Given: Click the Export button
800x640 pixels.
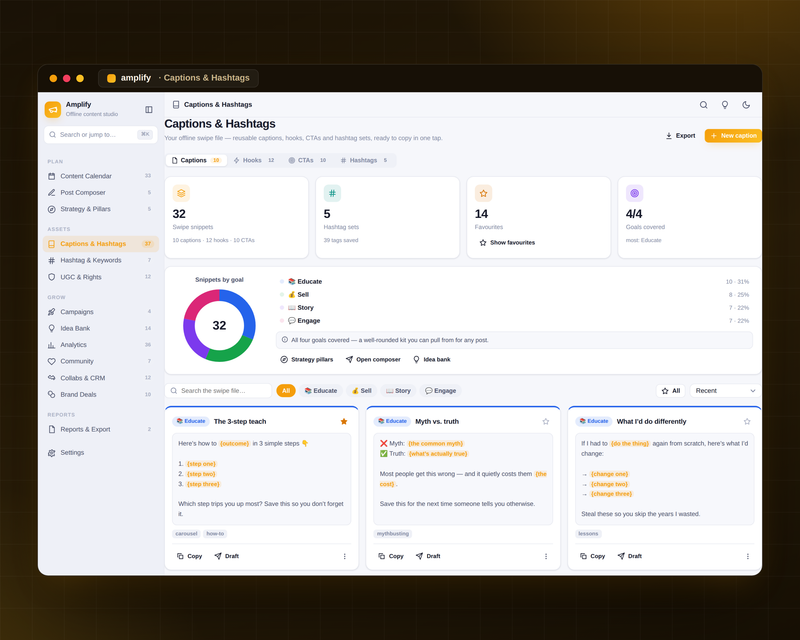Looking at the screenshot, I should click(x=680, y=136).
